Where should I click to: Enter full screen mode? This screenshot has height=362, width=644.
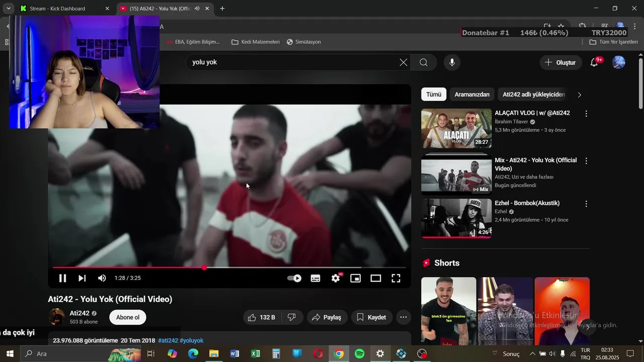396,278
